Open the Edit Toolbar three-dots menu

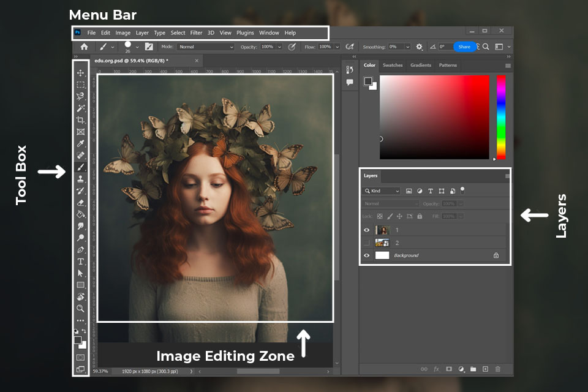coord(80,321)
